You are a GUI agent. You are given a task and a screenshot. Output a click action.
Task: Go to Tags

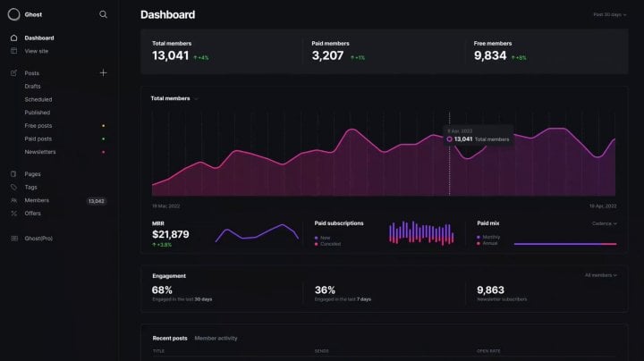(x=30, y=187)
